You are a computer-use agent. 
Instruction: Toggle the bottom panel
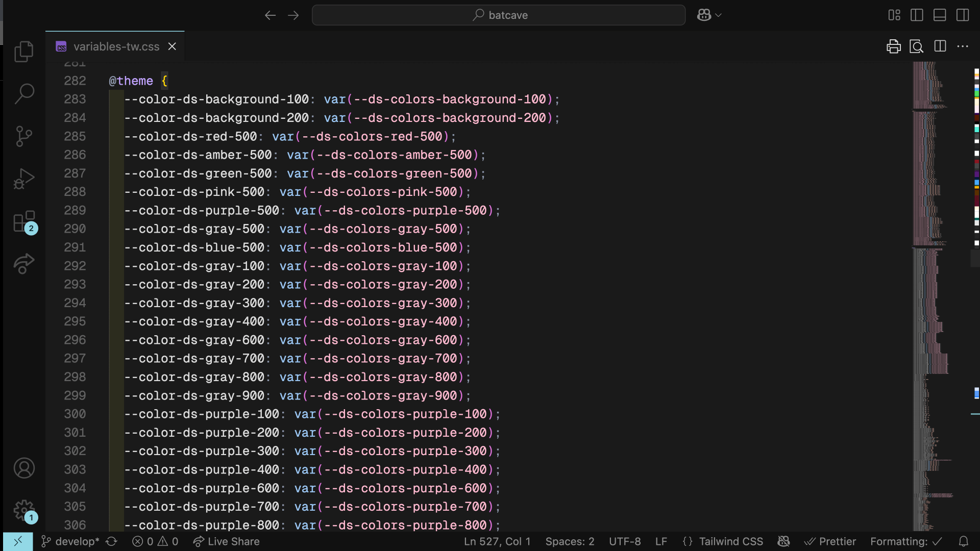[x=940, y=15]
